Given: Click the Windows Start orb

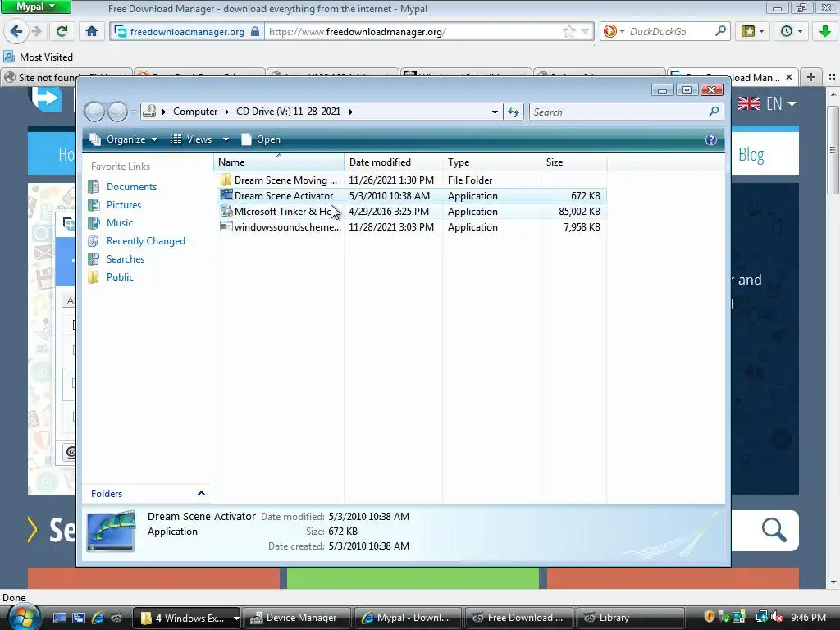Looking at the screenshot, I should (x=22, y=617).
